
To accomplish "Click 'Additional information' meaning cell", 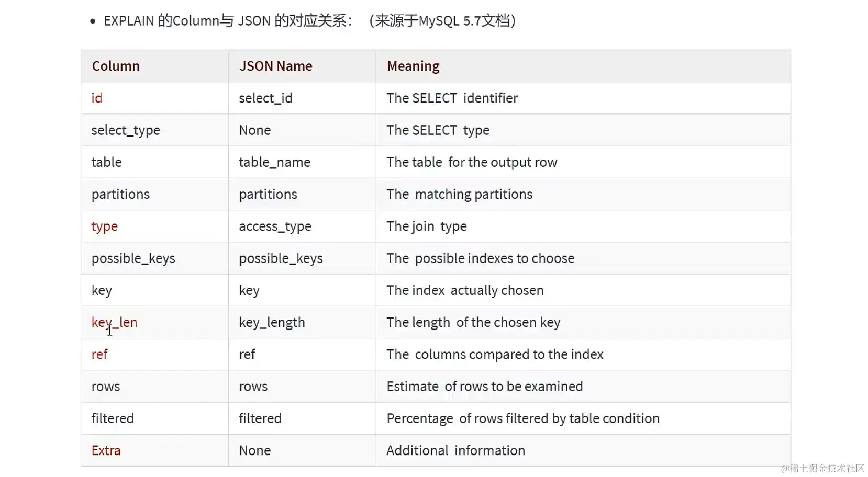I will (x=456, y=450).
